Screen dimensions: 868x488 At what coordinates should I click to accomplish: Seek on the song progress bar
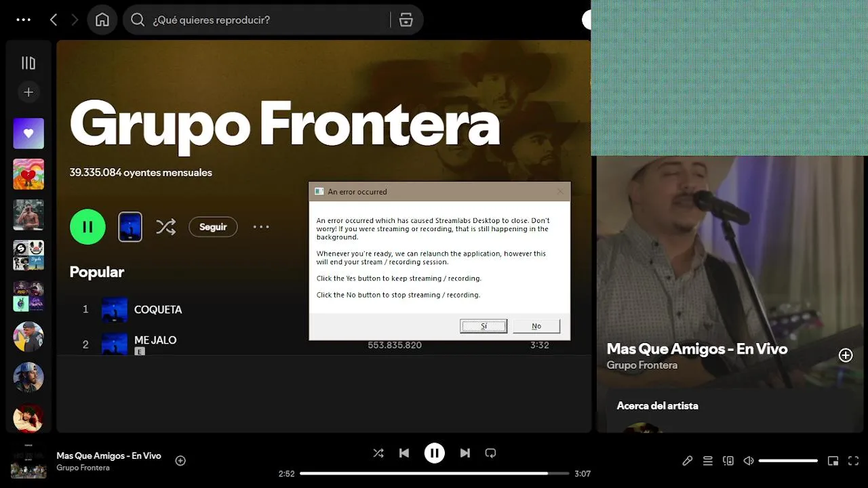pyautogui.click(x=435, y=474)
